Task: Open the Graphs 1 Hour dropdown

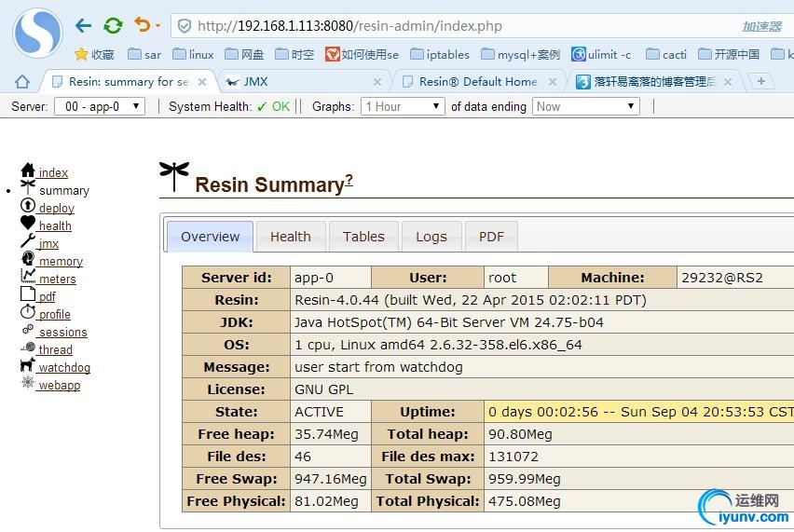Action: (403, 106)
